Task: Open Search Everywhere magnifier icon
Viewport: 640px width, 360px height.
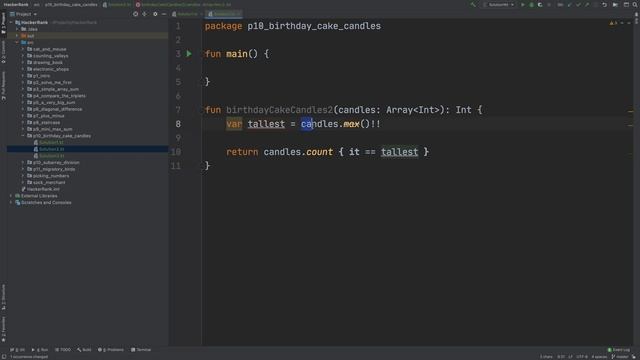Action: coord(635,4)
